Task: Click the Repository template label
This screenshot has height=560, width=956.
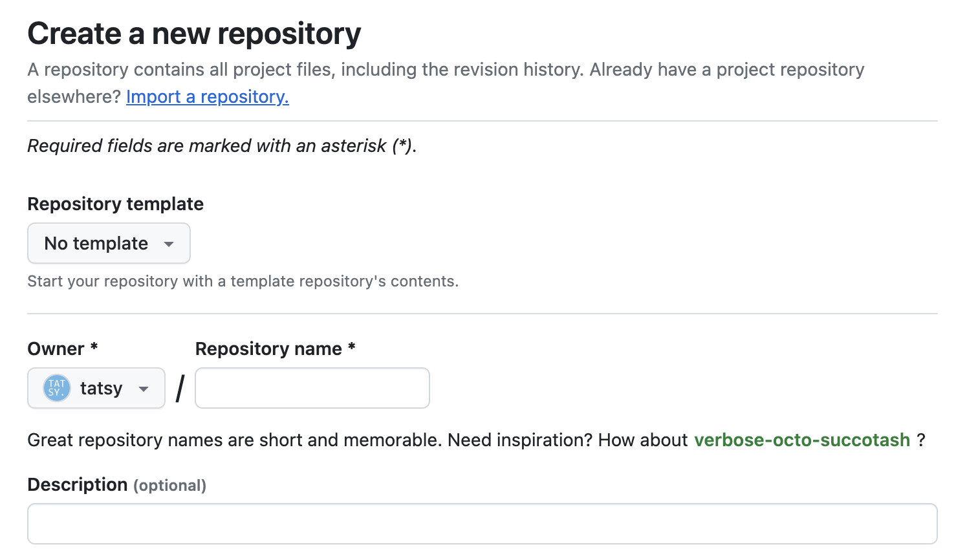Action: point(116,204)
